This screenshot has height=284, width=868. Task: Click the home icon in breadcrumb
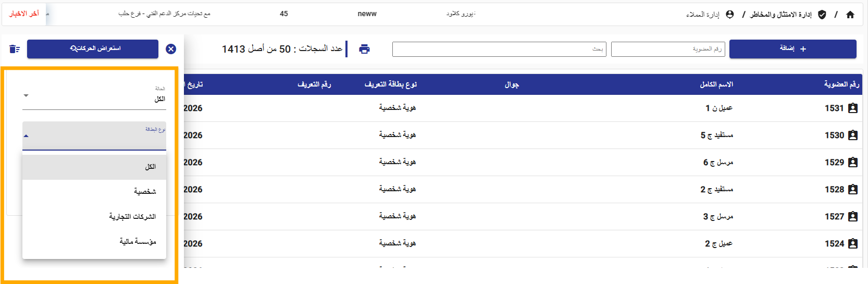(x=850, y=15)
